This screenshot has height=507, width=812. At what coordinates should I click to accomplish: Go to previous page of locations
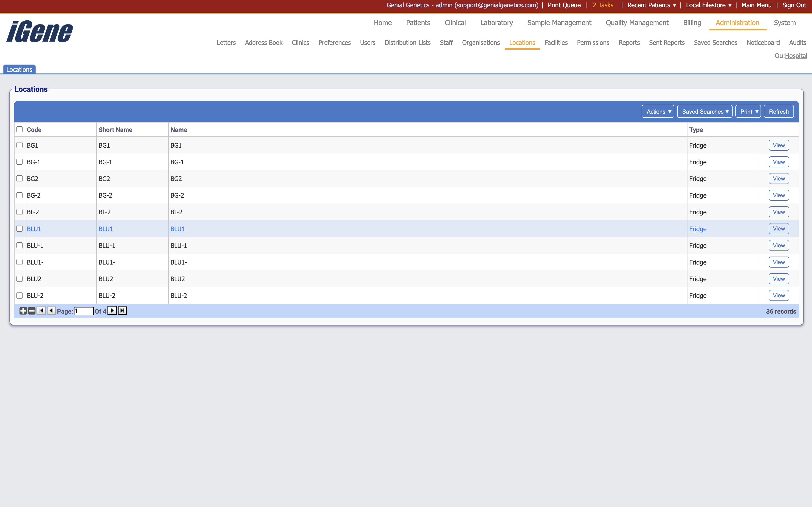point(51,311)
